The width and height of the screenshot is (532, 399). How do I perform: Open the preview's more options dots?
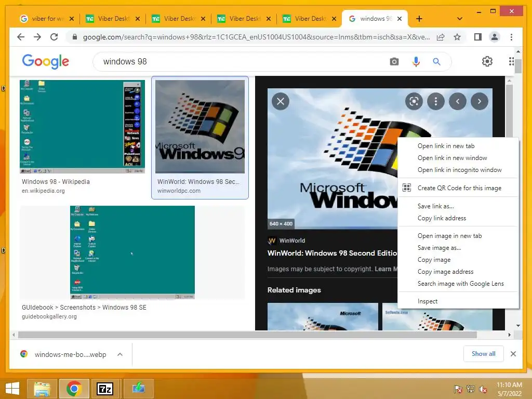436,101
